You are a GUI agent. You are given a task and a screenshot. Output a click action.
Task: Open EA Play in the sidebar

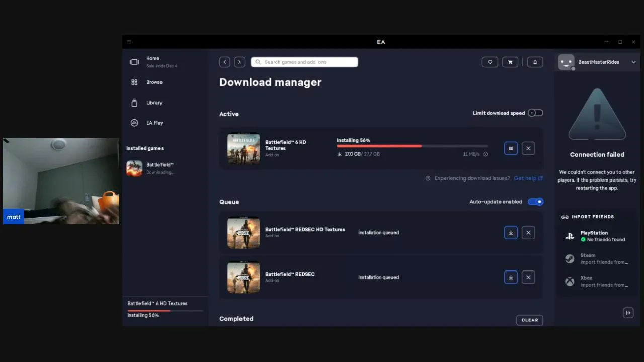(x=154, y=123)
